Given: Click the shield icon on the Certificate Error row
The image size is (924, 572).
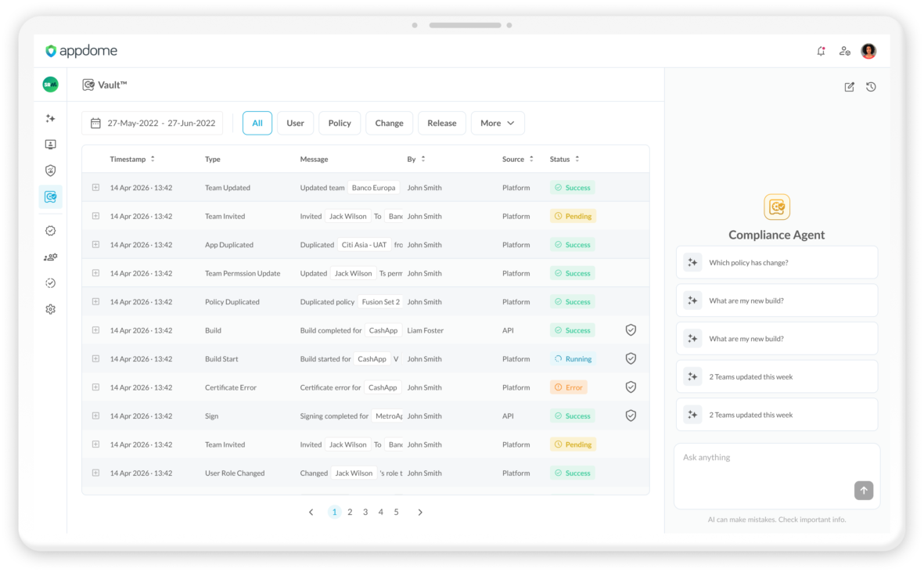Looking at the screenshot, I should pyautogui.click(x=631, y=387).
